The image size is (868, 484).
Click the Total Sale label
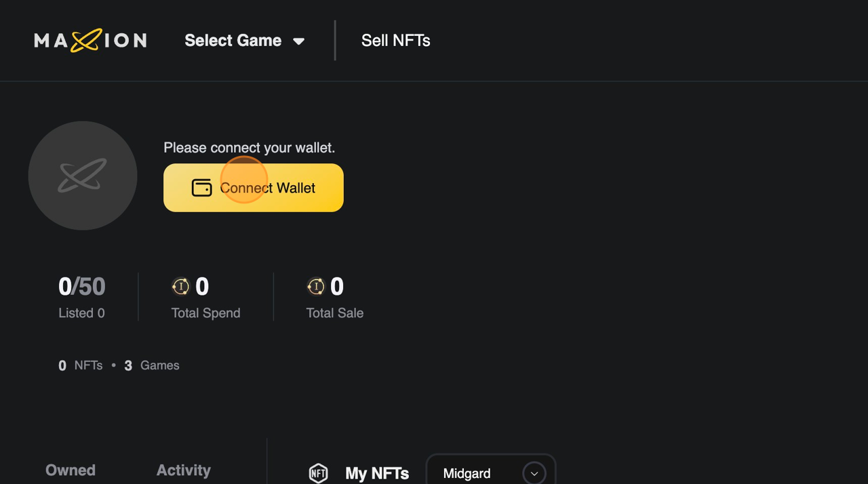tap(334, 313)
